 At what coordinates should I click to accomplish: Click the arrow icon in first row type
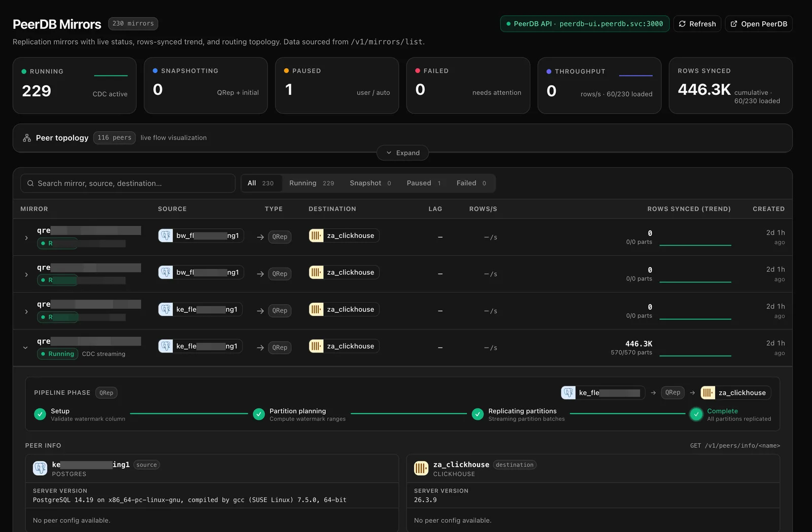260,237
